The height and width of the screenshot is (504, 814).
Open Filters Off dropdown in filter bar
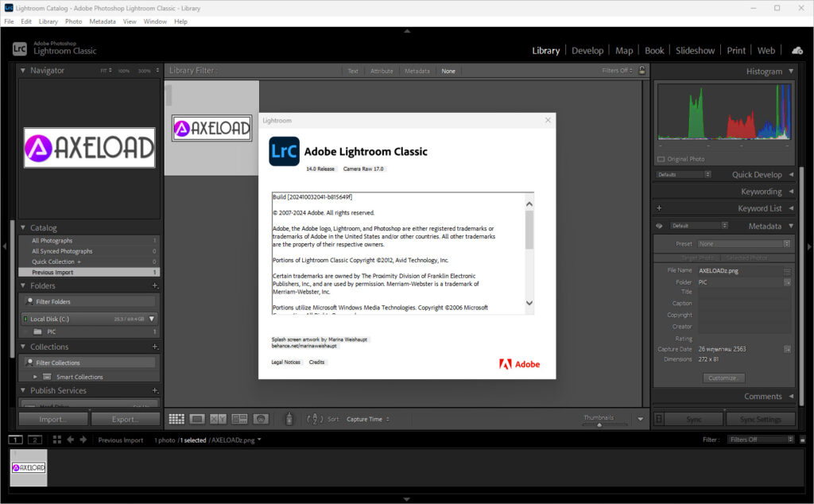click(617, 71)
